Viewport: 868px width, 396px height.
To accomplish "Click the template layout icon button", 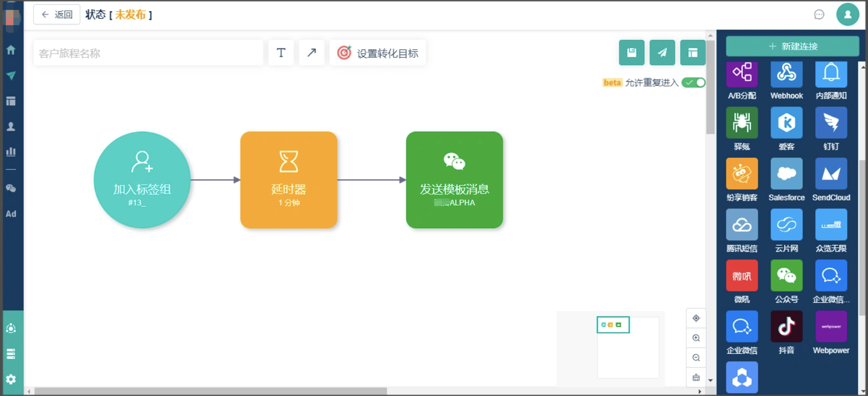I will [693, 53].
